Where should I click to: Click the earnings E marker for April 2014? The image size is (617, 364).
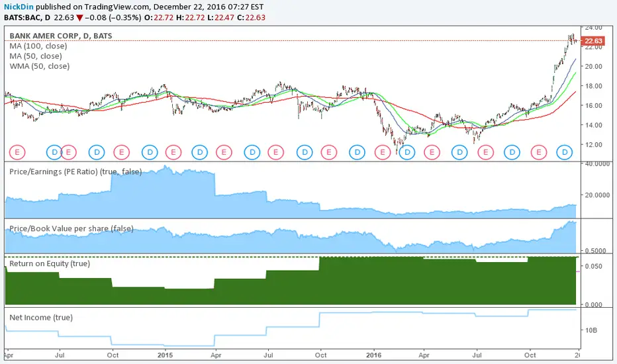(17, 152)
